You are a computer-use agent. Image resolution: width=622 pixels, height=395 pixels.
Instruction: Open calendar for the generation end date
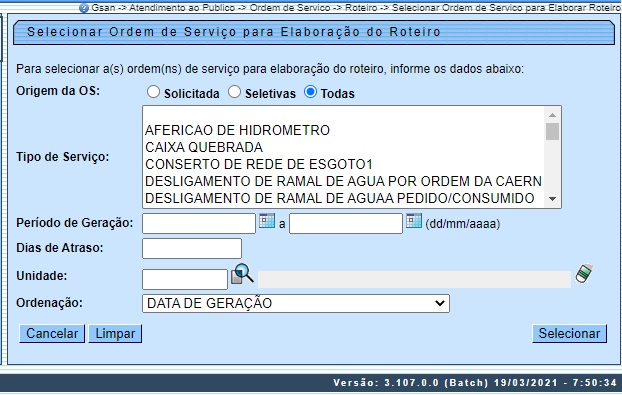pyautogui.click(x=414, y=221)
